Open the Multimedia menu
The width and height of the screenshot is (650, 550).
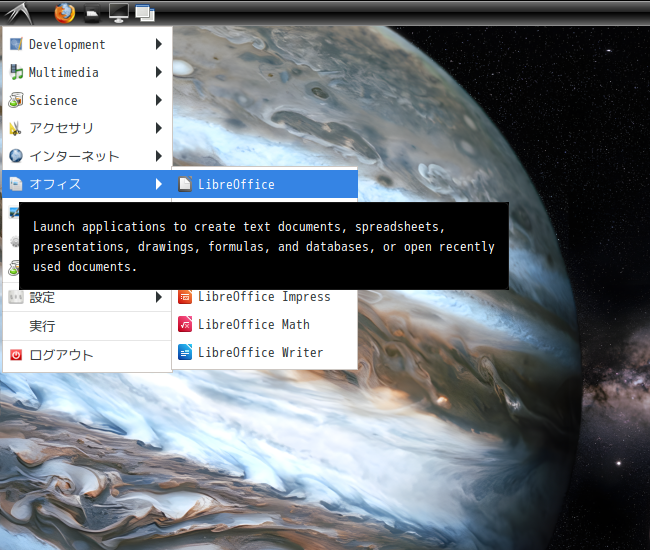click(87, 72)
